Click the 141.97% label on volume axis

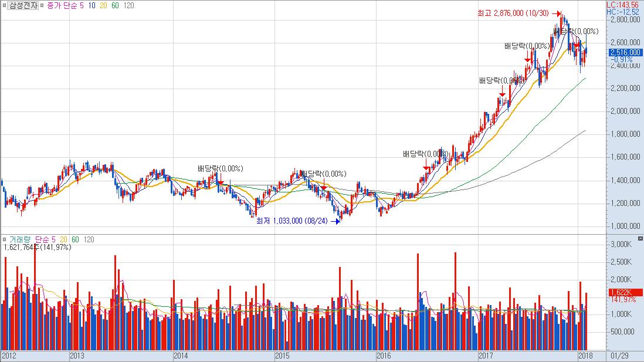623,300
